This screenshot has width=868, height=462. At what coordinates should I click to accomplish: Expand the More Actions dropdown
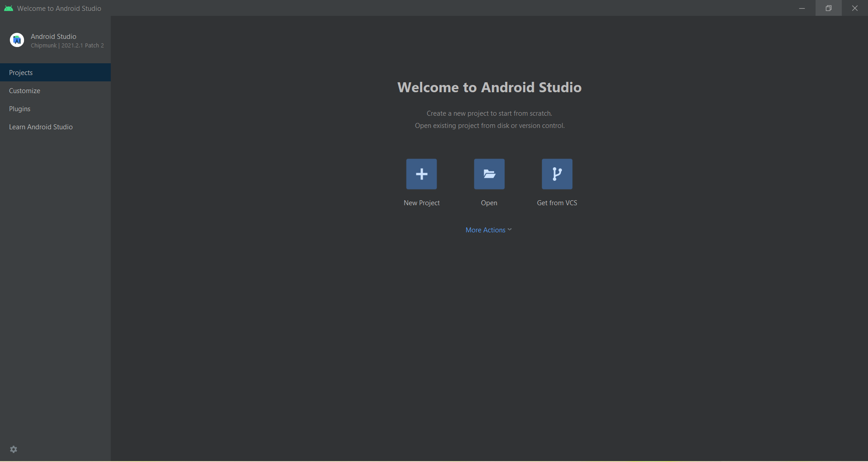coord(489,230)
